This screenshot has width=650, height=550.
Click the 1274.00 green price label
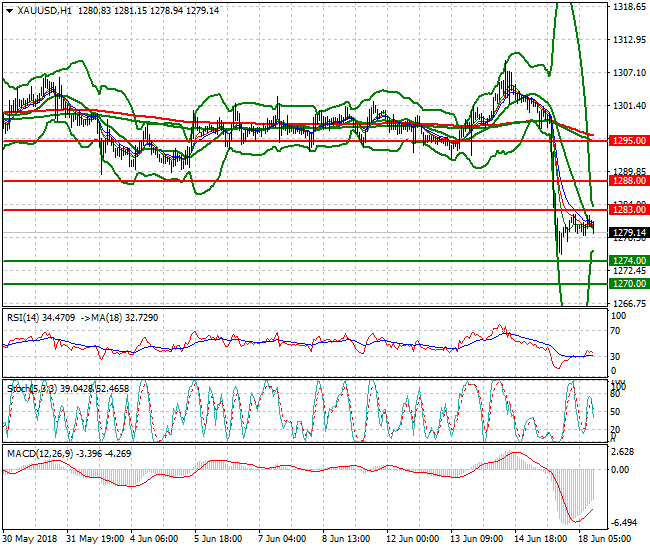[x=627, y=261]
